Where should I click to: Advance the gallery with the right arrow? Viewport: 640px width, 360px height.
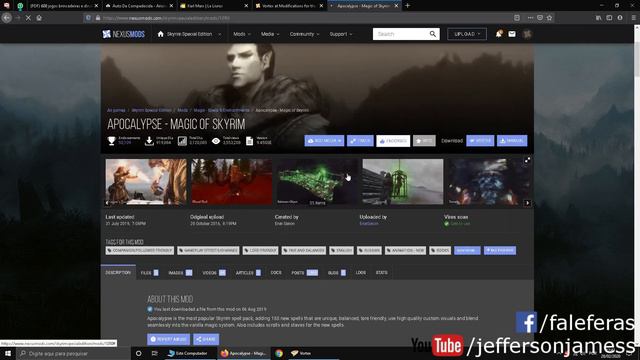[x=527, y=203]
